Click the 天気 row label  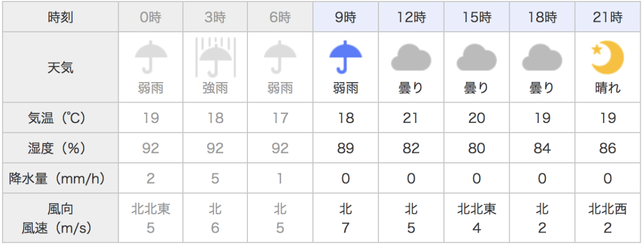point(60,68)
